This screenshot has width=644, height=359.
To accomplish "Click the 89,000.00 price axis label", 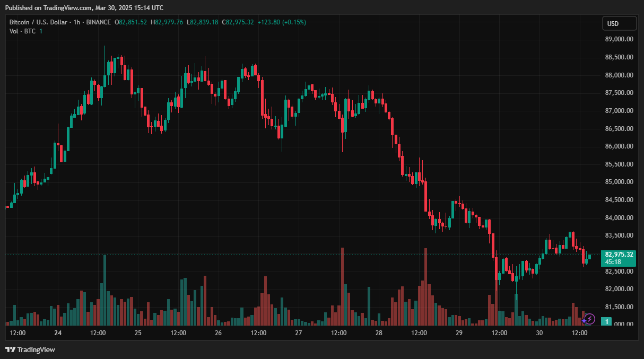I will 619,39.
